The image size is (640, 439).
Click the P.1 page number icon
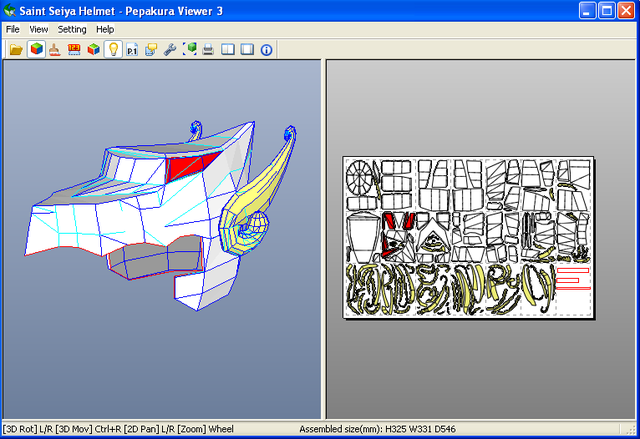132,49
